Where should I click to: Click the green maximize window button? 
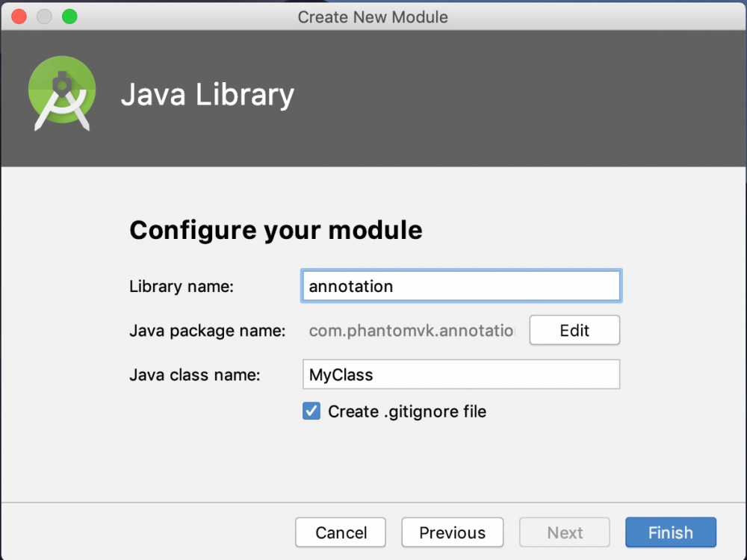69,16
